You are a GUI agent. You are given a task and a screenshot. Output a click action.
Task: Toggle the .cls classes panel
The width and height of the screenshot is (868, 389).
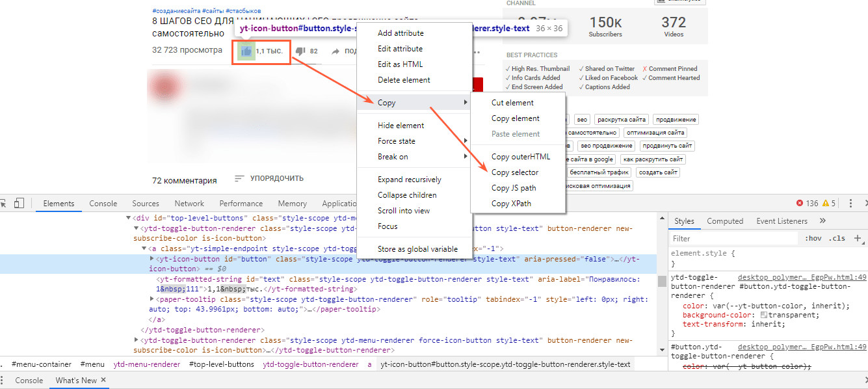(837, 239)
